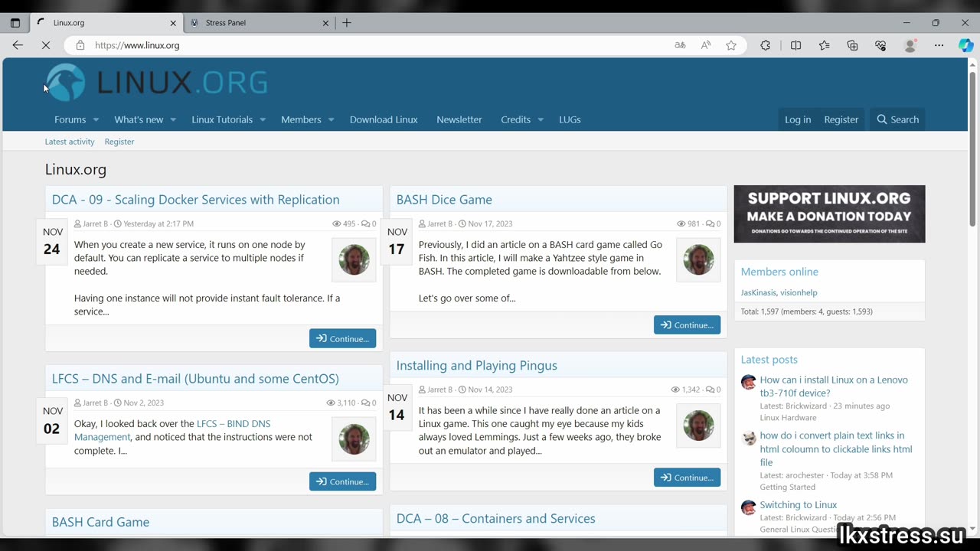Close the Linux.org tab
980x551 pixels.
click(x=173, y=23)
